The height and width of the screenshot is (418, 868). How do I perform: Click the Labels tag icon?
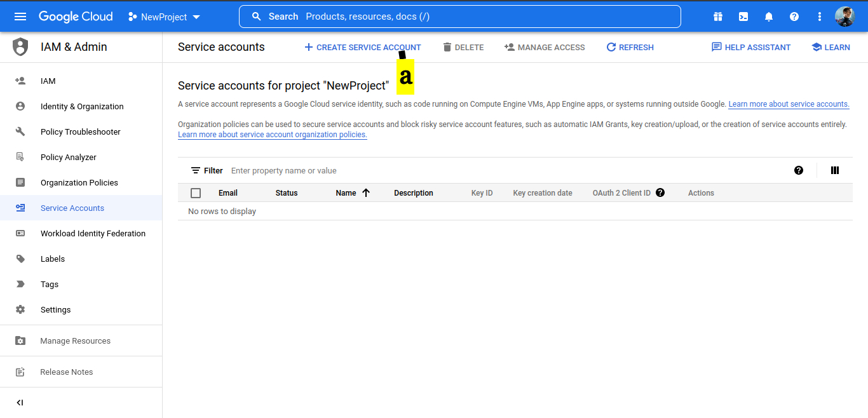click(20, 259)
